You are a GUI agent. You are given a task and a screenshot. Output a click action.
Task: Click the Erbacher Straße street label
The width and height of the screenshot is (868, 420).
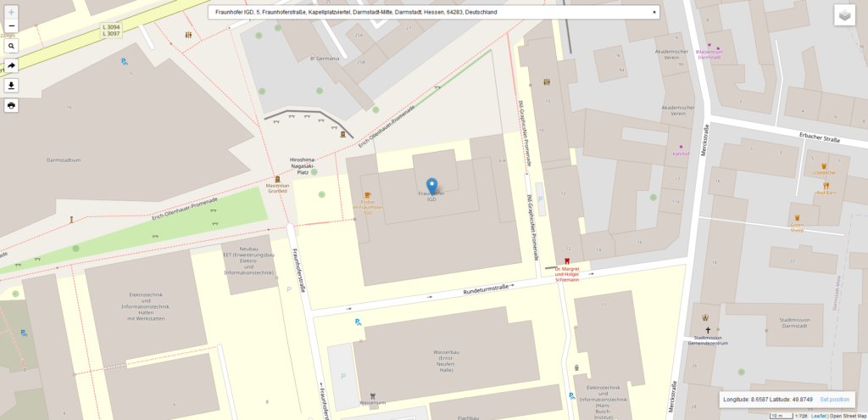820,137
